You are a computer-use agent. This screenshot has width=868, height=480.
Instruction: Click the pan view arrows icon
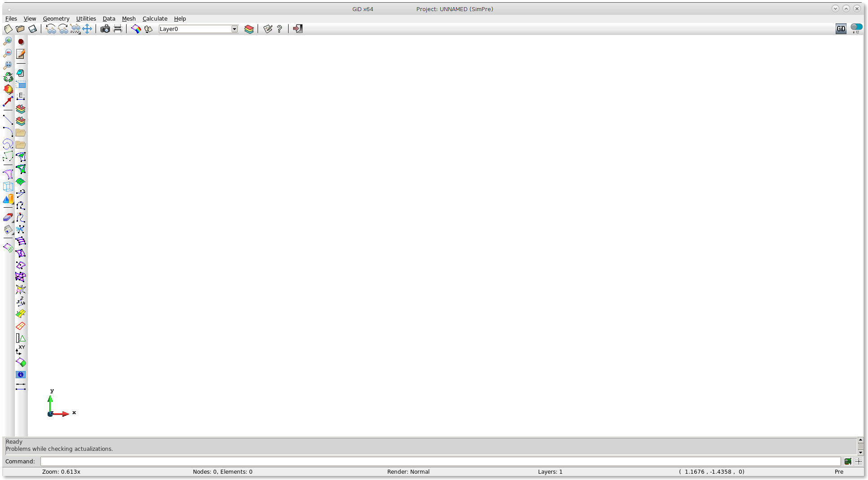(87, 29)
